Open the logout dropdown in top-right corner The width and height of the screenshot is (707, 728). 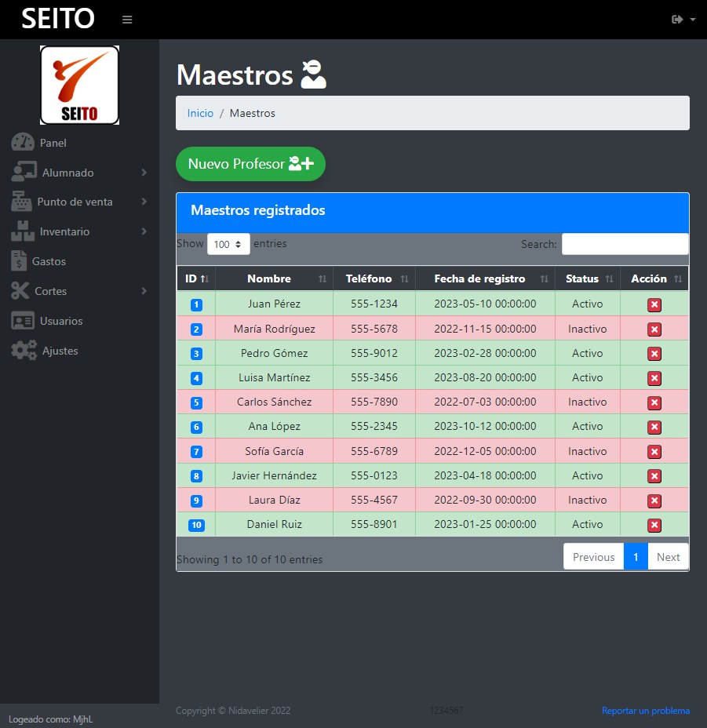coord(683,20)
